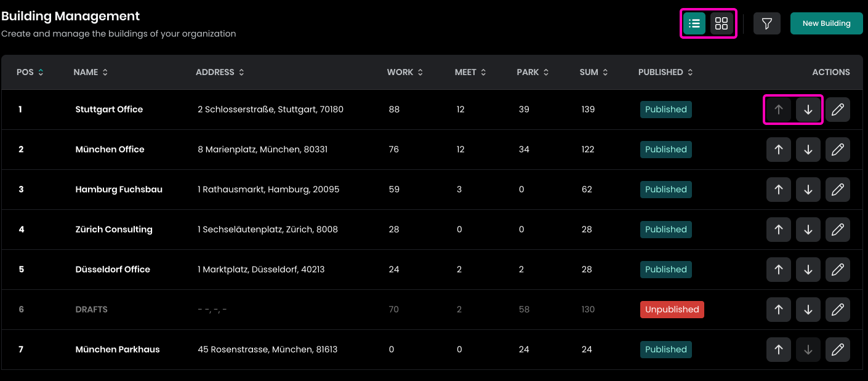Toggle the Unpublished status of DRAFTS

click(672, 310)
